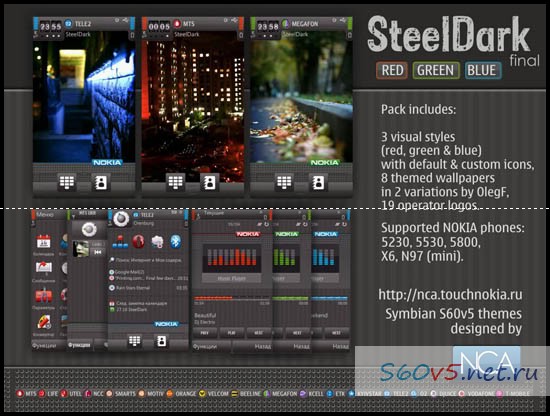Tap the analog clock widget beside TELE2 Orenburg
550x416 pixels.
(x=121, y=219)
